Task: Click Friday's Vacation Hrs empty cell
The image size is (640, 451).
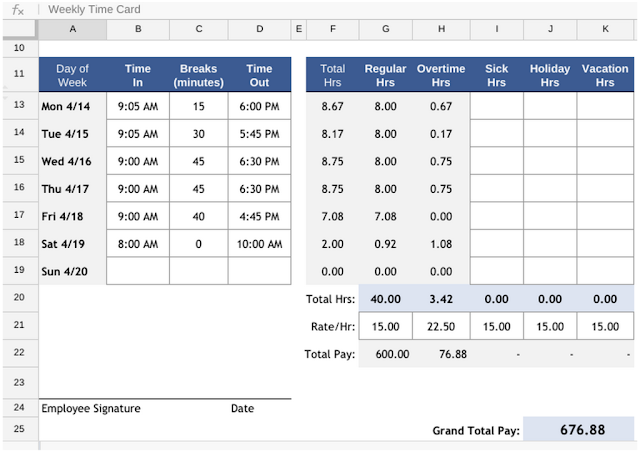Action: click(605, 216)
